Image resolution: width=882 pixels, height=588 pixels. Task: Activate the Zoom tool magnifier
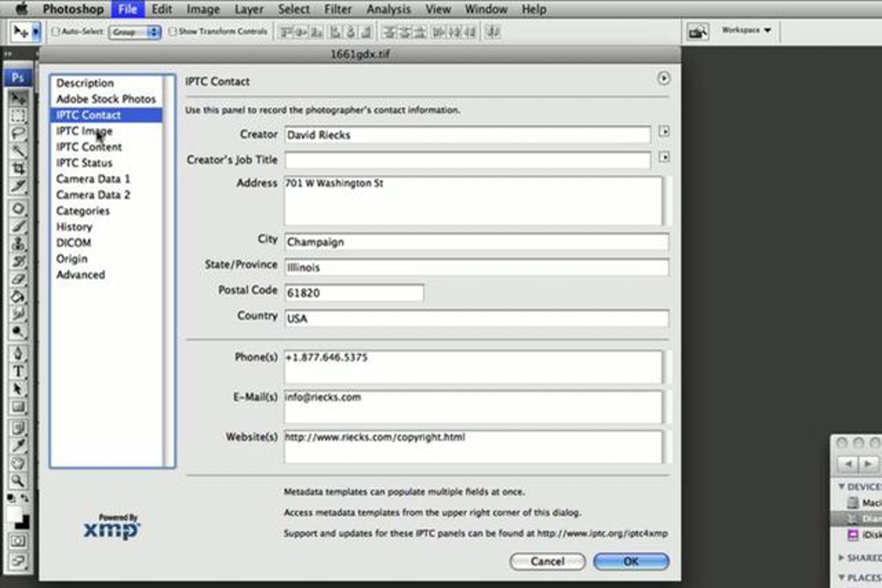click(18, 480)
